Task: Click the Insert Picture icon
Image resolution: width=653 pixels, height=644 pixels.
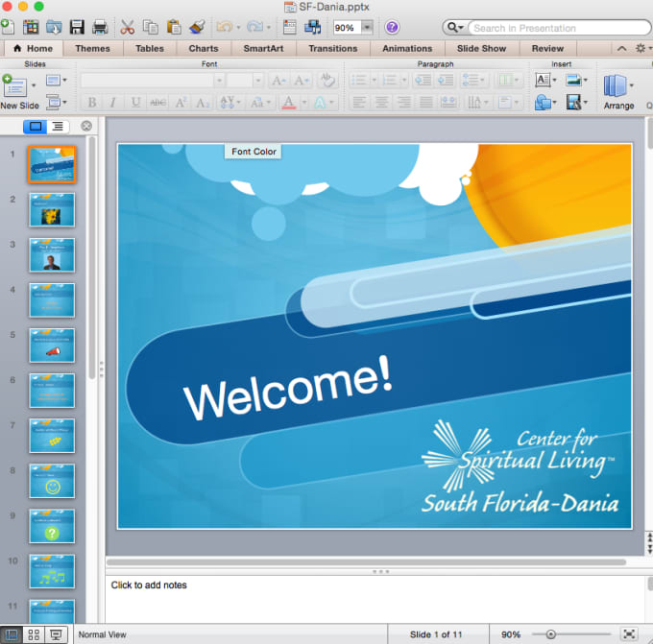Action: pos(573,80)
